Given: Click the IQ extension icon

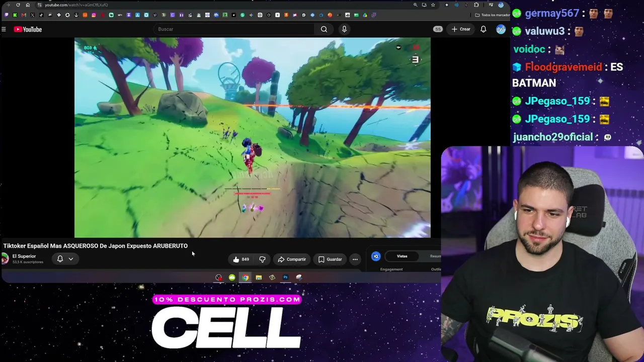Looking at the screenshot, I should [376, 256].
